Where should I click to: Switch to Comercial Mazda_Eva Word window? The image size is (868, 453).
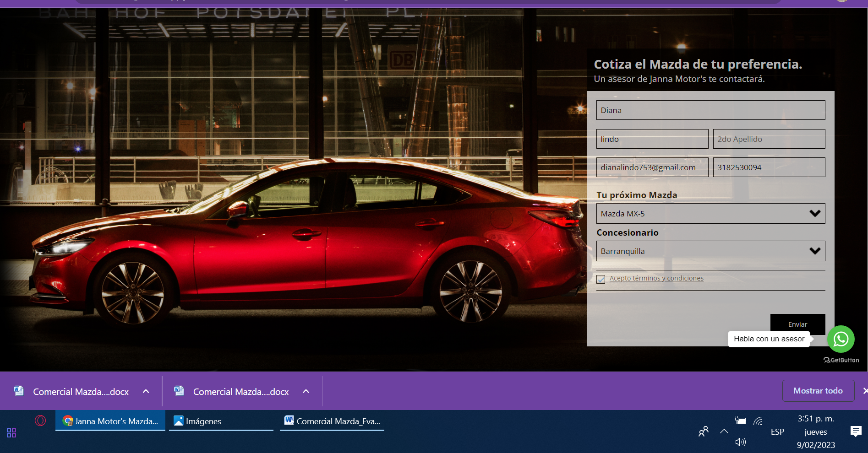[x=332, y=421]
